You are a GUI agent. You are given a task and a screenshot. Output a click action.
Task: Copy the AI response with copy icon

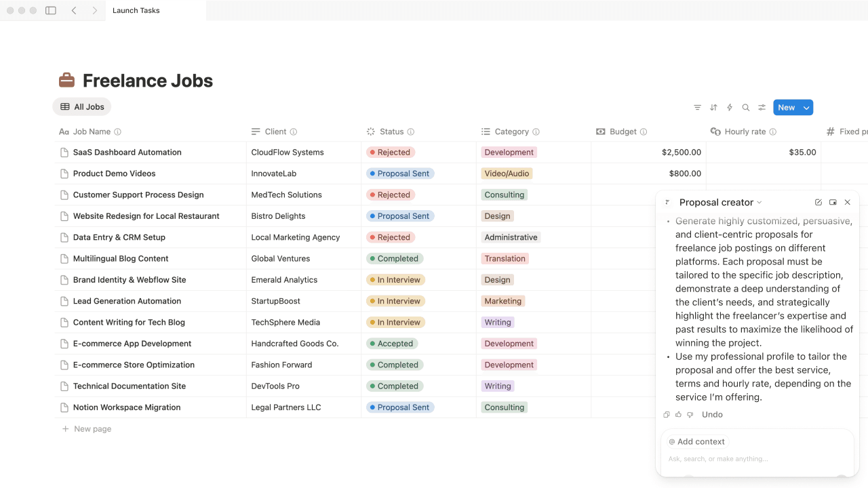667,415
